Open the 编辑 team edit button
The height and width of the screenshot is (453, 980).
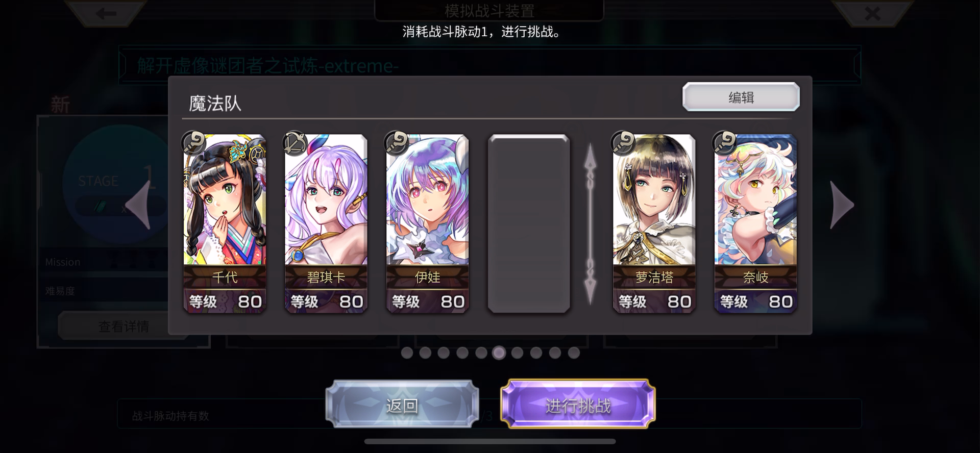(x=741, y=97)
